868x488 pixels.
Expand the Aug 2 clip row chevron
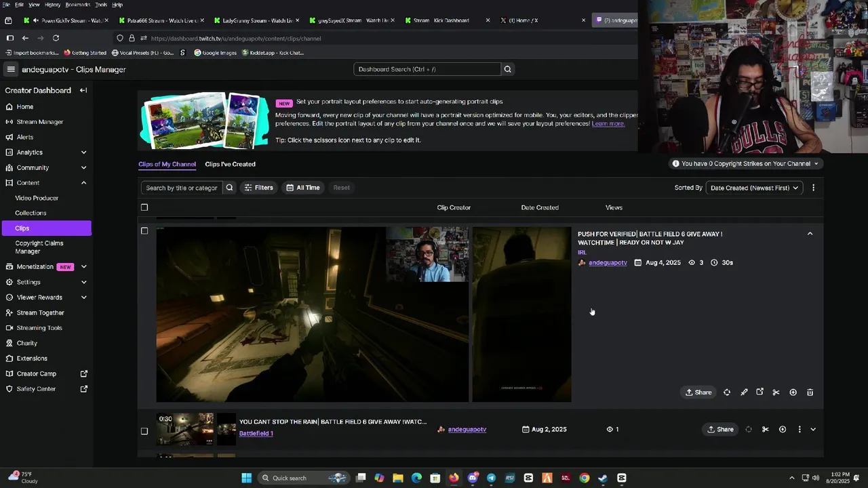click(x=813, y=429)
